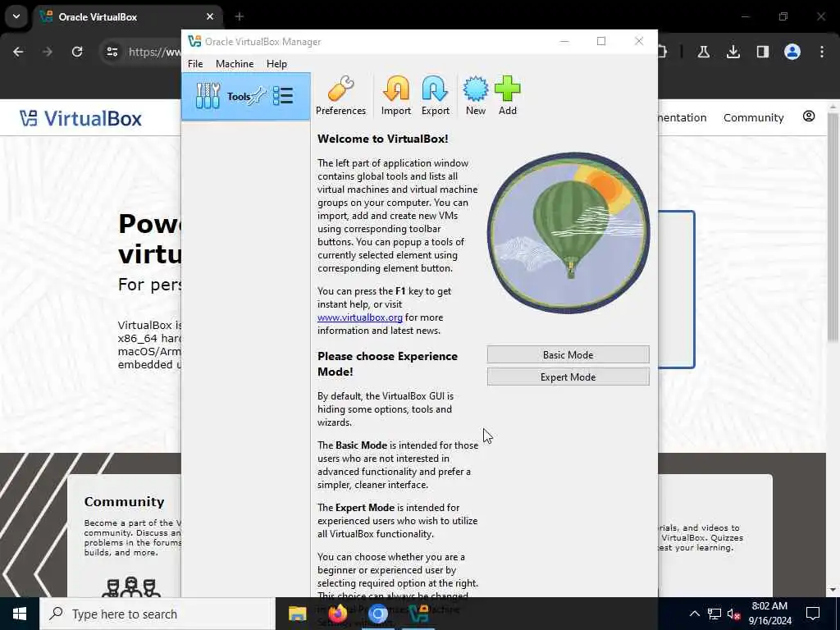The image size is (840, 630).
Task: Click the site information icon in address bar
Action: tap(112, 52)
